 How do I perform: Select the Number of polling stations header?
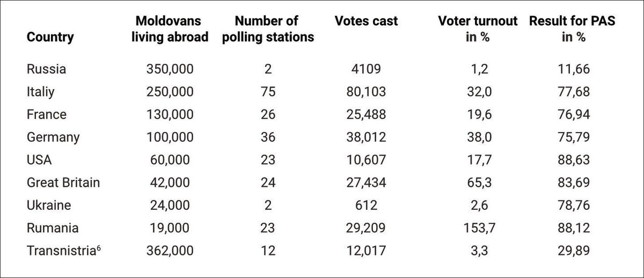click(267, 30)
